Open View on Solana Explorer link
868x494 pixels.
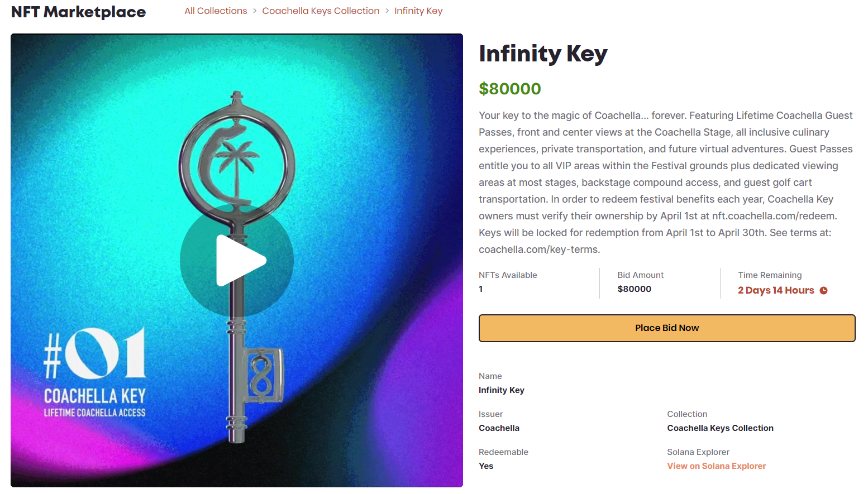point(716,466)
